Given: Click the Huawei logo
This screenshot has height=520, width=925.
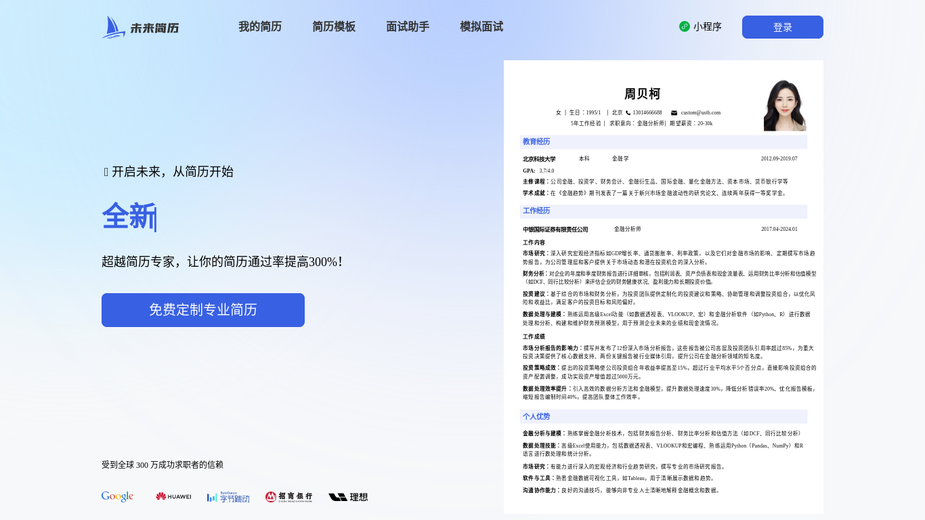Looking at the screenshot, I should [x=173, y=496].
